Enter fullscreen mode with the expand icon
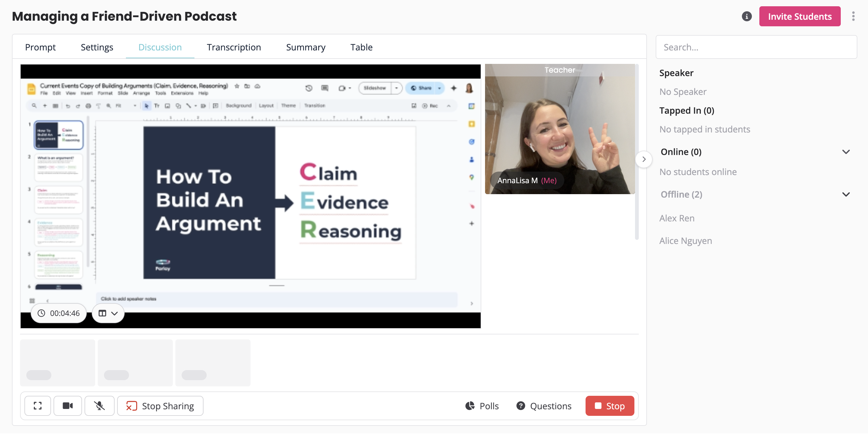Screen dimensions: 868x434 point(38,406)
